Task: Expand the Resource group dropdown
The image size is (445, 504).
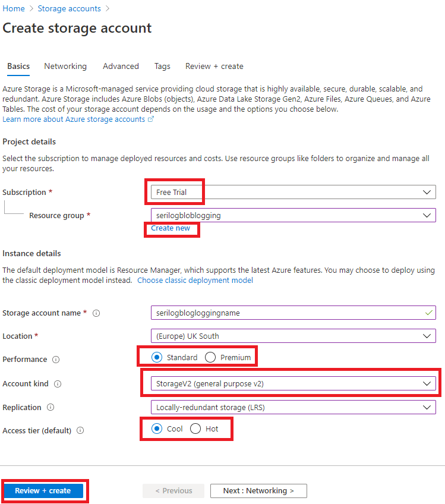Action: (x=293, y=215)
